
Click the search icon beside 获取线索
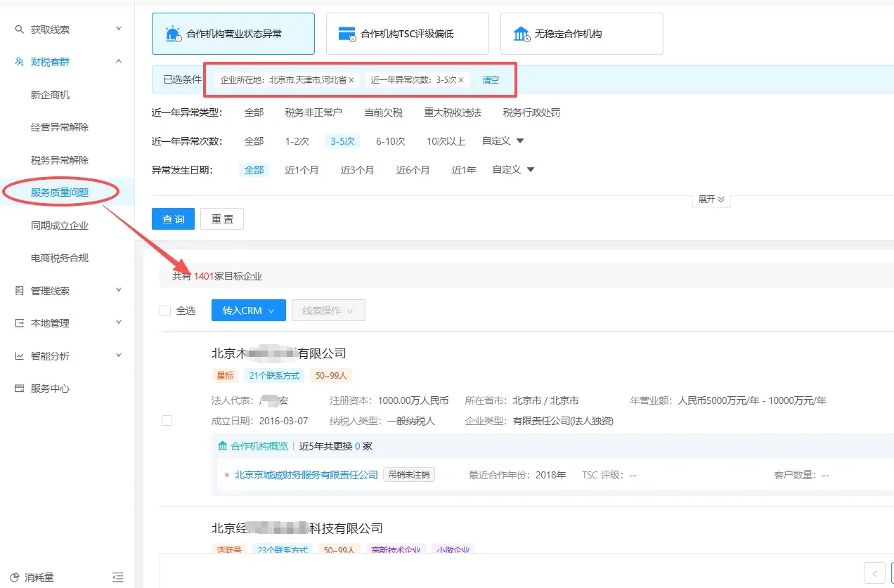pos(20,30)
